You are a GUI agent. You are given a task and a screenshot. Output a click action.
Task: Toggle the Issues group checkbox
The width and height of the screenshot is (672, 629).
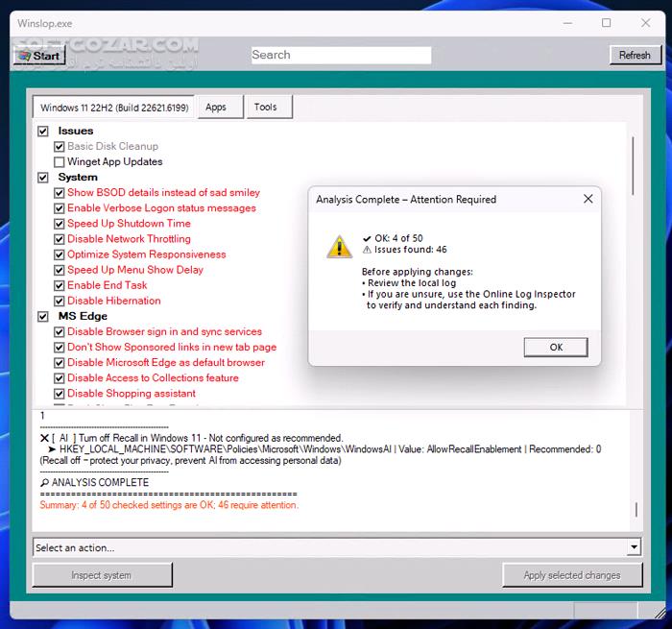click(x=43, y=132)
